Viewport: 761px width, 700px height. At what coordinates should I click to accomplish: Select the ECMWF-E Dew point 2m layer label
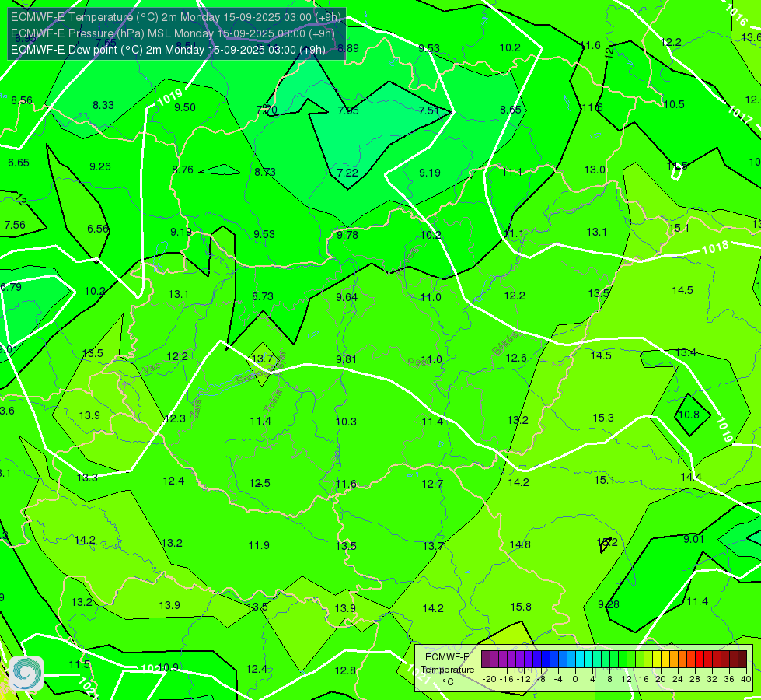(x=168, y=50)
